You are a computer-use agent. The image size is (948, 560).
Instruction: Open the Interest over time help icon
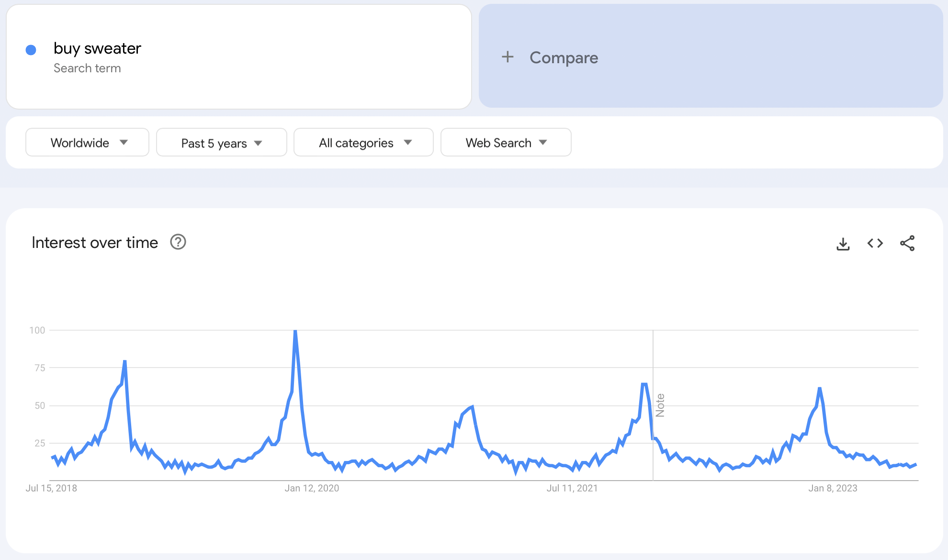click(x=178, y=242)
